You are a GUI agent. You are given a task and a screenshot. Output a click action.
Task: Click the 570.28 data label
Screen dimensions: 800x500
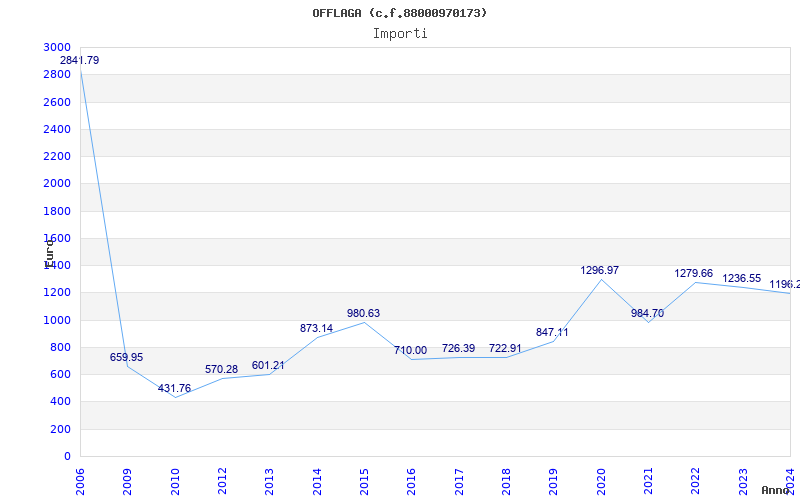coord(221,369)
